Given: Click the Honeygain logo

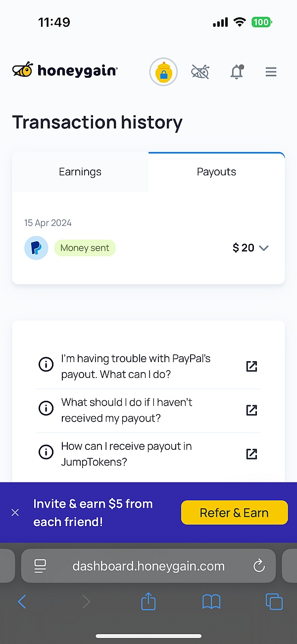Looking at the screenshot, I should point(65,70).
